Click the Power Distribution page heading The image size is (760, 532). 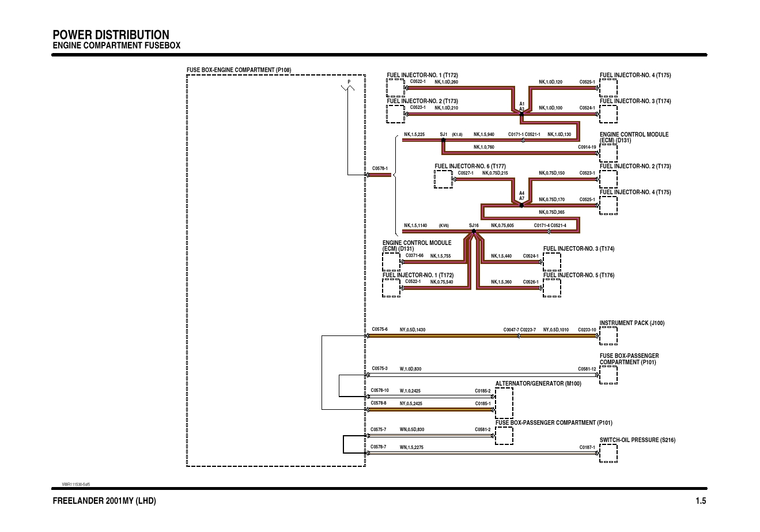[x=111, y=35]
